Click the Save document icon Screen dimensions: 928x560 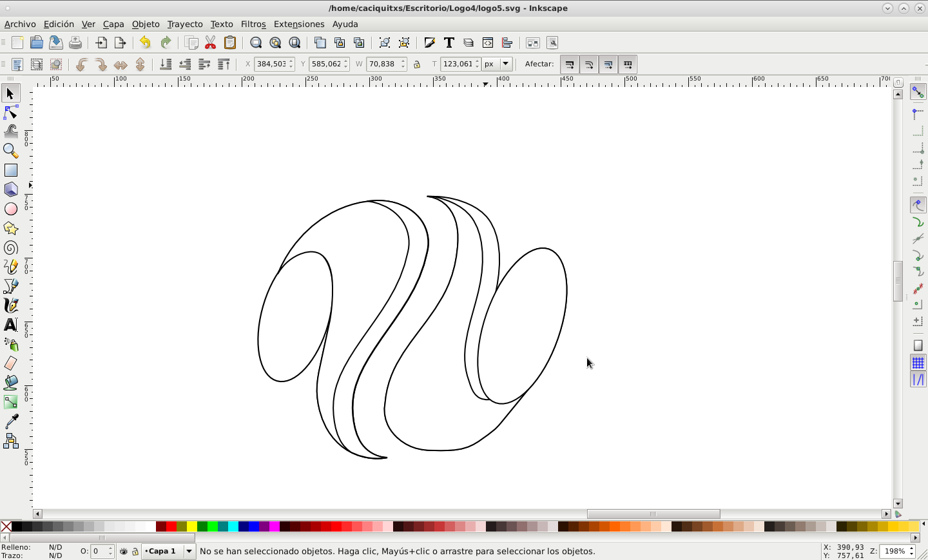56,43
